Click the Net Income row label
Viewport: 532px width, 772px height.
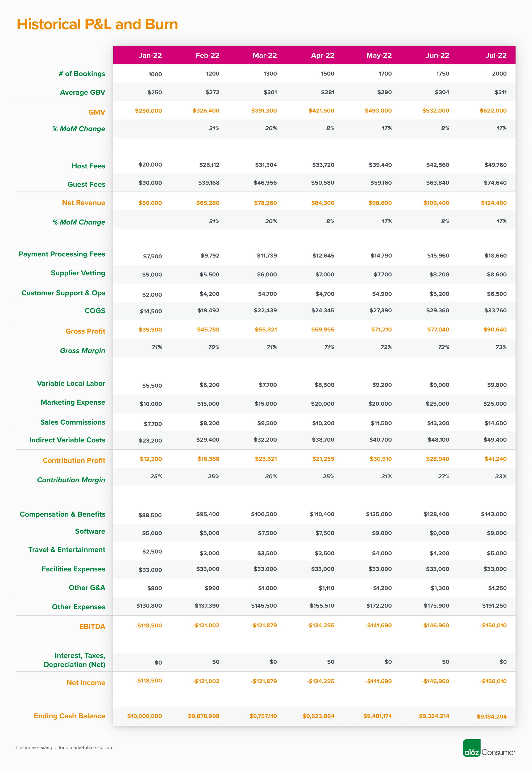(86, 683)
